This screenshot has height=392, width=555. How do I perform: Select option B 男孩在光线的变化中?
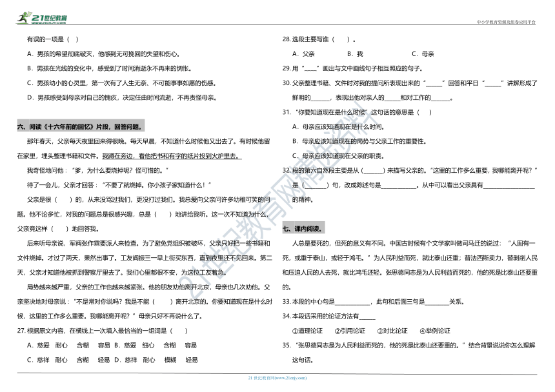coord(109,68)
